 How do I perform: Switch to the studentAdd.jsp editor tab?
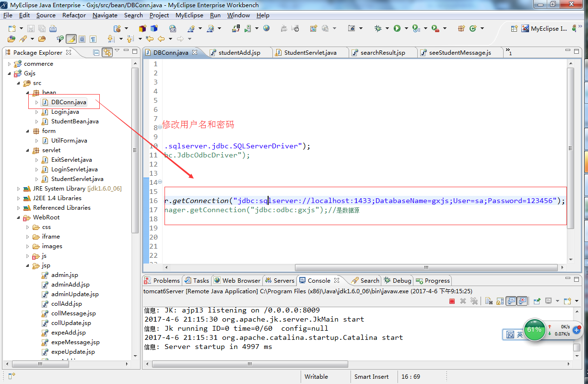pos(239,52)
